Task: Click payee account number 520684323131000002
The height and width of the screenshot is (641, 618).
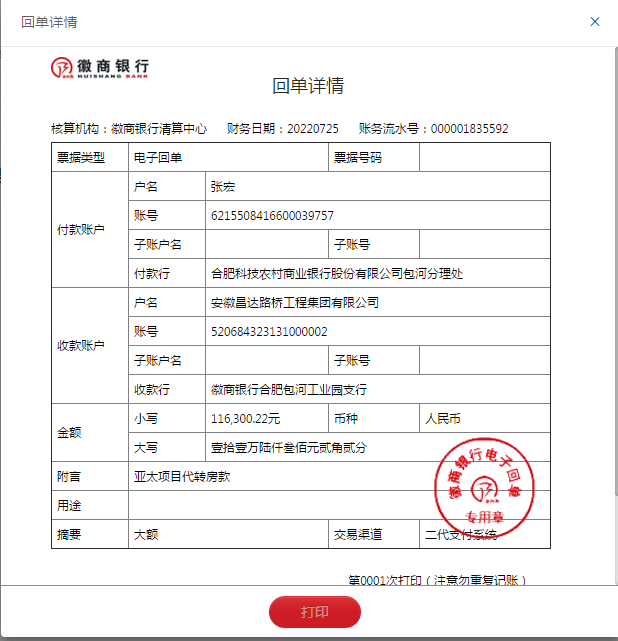Action: (269, 331)
